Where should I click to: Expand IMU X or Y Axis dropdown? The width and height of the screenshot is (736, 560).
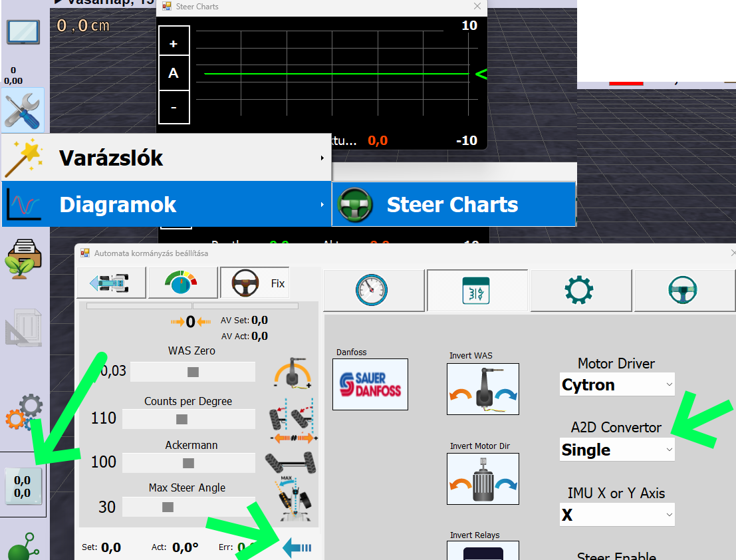pyautogui.click(x=617, y=515)
